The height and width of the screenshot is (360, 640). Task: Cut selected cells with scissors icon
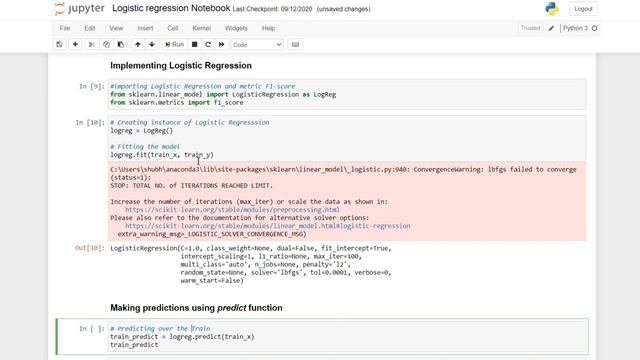point(91,44)
